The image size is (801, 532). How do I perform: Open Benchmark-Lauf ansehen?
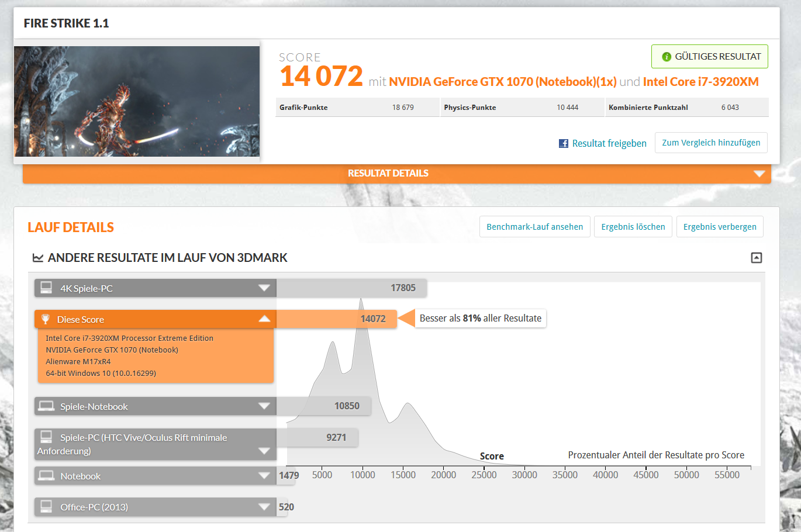(x=534, y=227)
